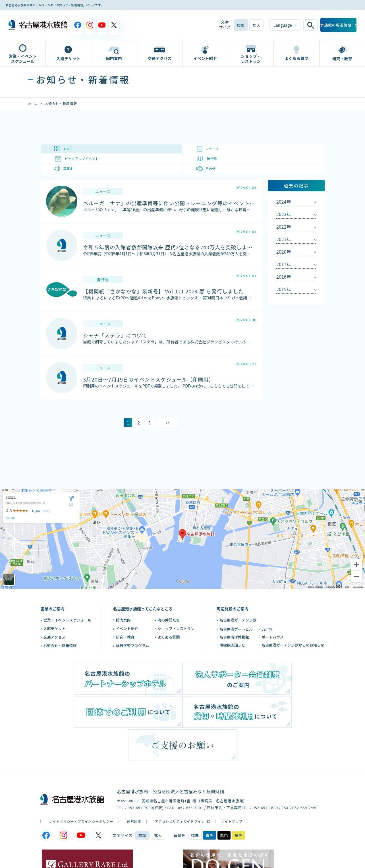The height and width of the screenshot is (868, 365).
Task: Go to pagination page 3
Action: click(149, 423)
